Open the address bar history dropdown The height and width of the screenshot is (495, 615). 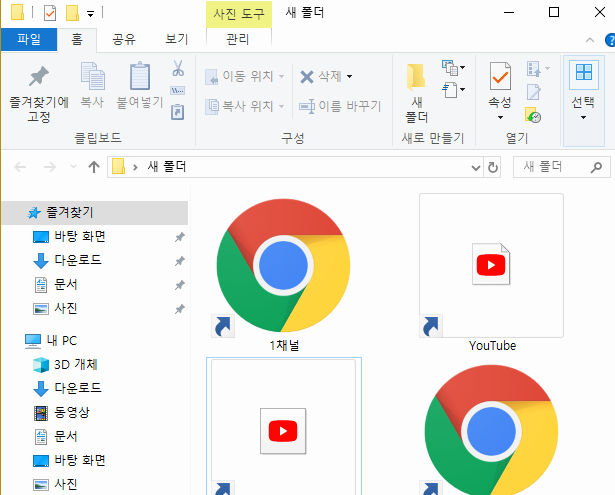coord(476,168)
